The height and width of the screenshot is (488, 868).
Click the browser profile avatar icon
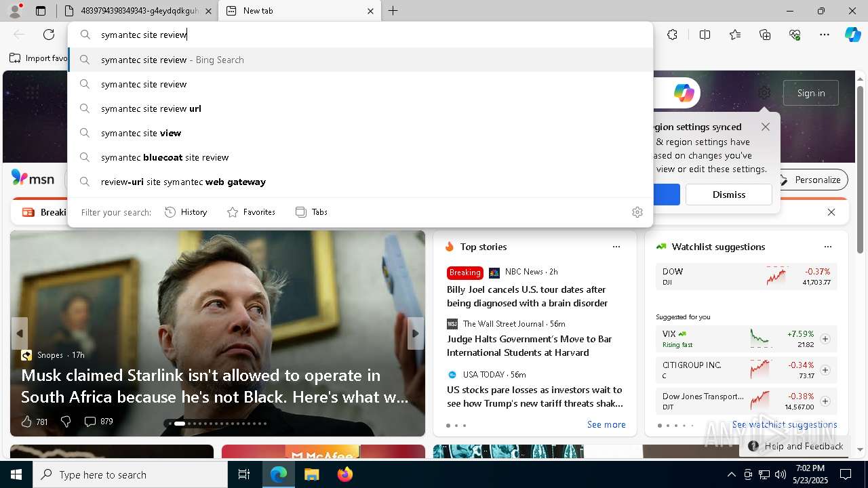(x=15, y=11)
